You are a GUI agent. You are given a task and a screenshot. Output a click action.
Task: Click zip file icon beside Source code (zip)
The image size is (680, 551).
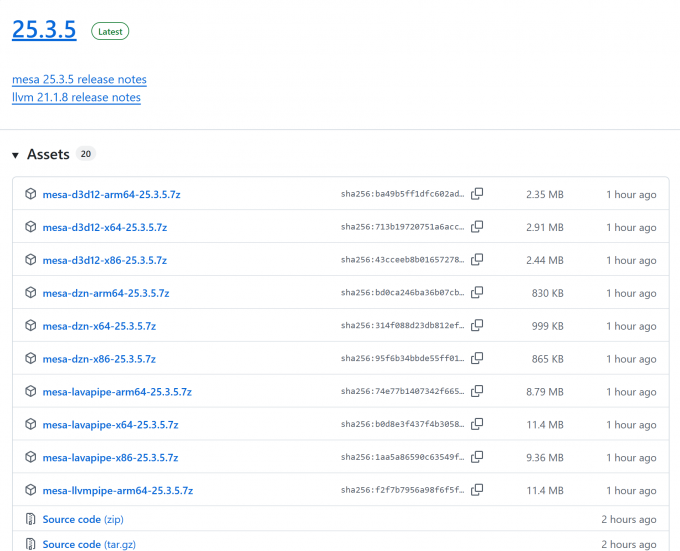(x=30, y=519)
